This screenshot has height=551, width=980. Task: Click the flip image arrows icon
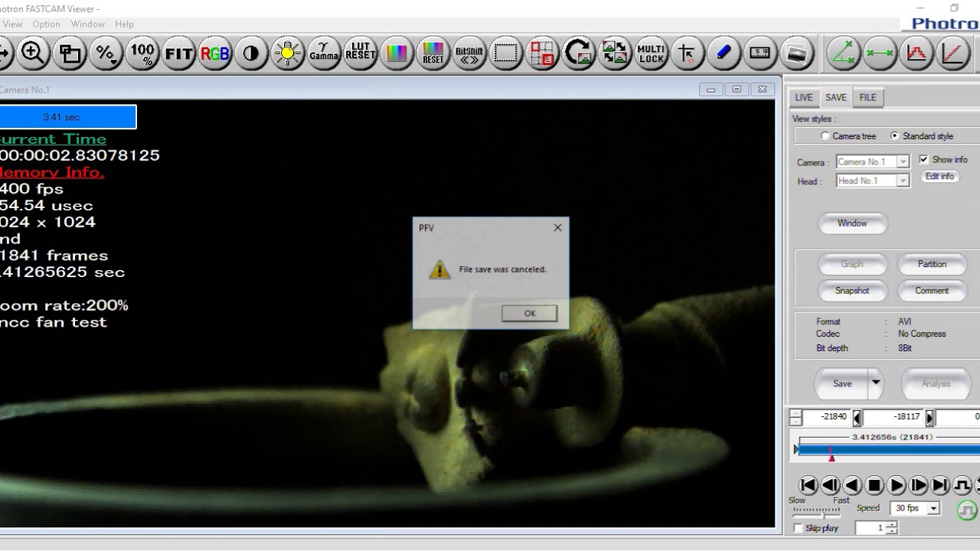pyautogui.click(x=615, y=53)
